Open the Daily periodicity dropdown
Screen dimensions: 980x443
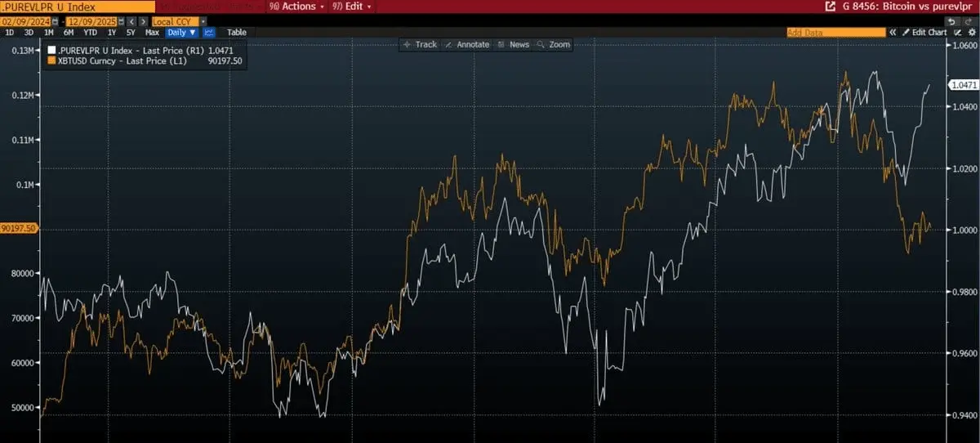click(x=181, y=33)
